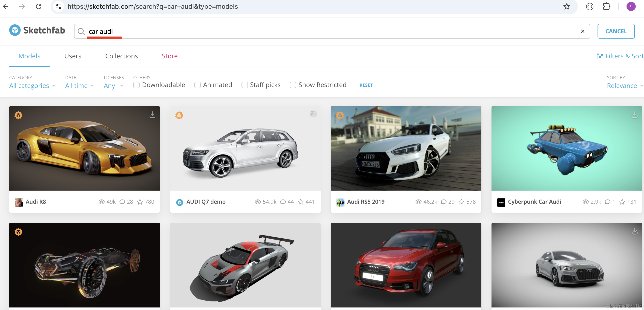This screenshot has height=310, width=644.
Task: Switch to the Models tab
Action: pyautogui.click(x=29, y=56)
